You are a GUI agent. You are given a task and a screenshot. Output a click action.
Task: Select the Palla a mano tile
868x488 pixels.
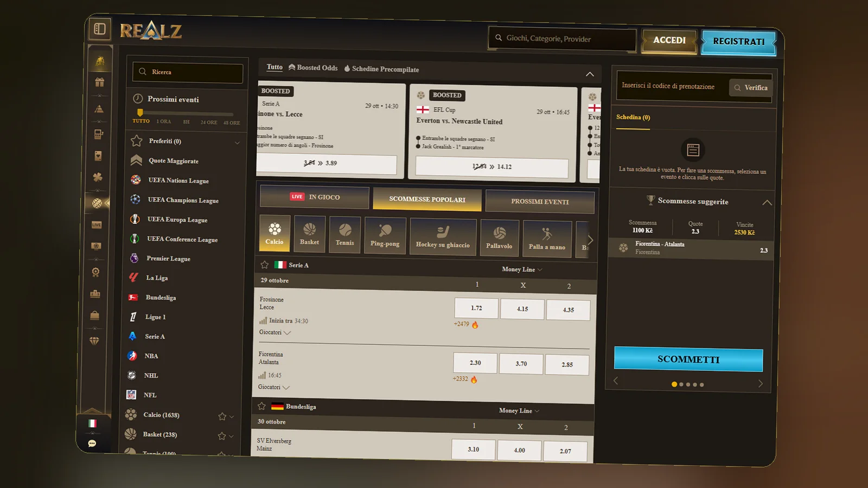point(547,239)
